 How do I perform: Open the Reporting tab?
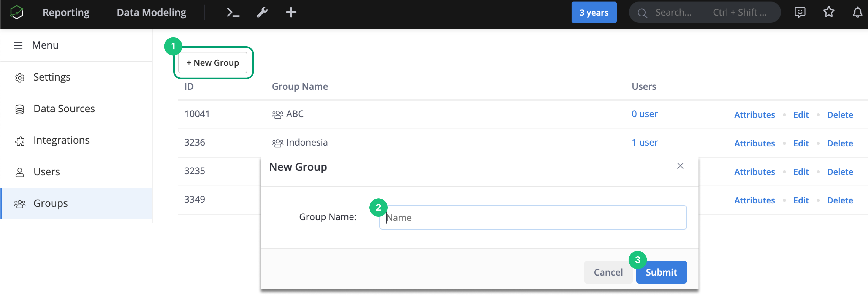pyautogui.click(x=66, y=13)
